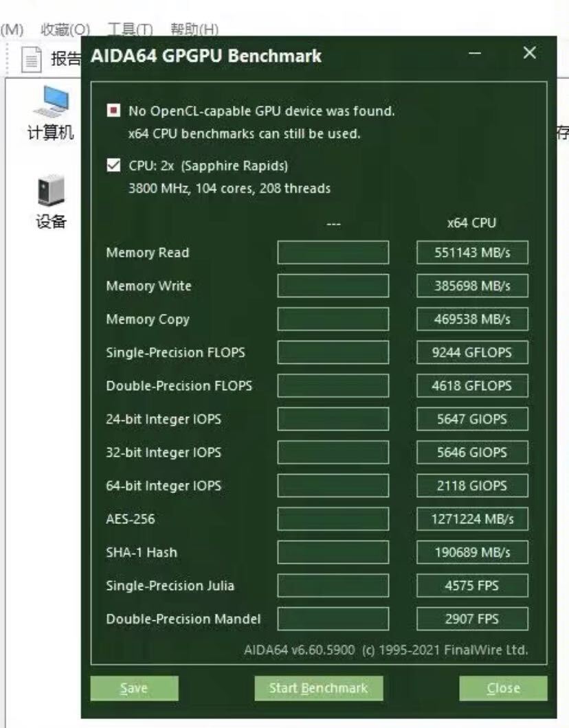Click the Save button to export results
569x728 pixels.
click(x=135, y=688)
